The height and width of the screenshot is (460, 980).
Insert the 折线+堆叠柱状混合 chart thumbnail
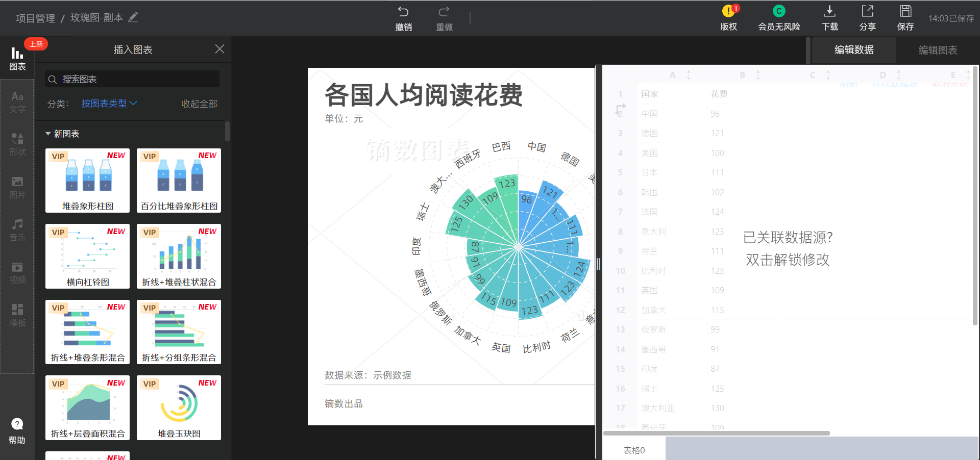click(179, 256)
